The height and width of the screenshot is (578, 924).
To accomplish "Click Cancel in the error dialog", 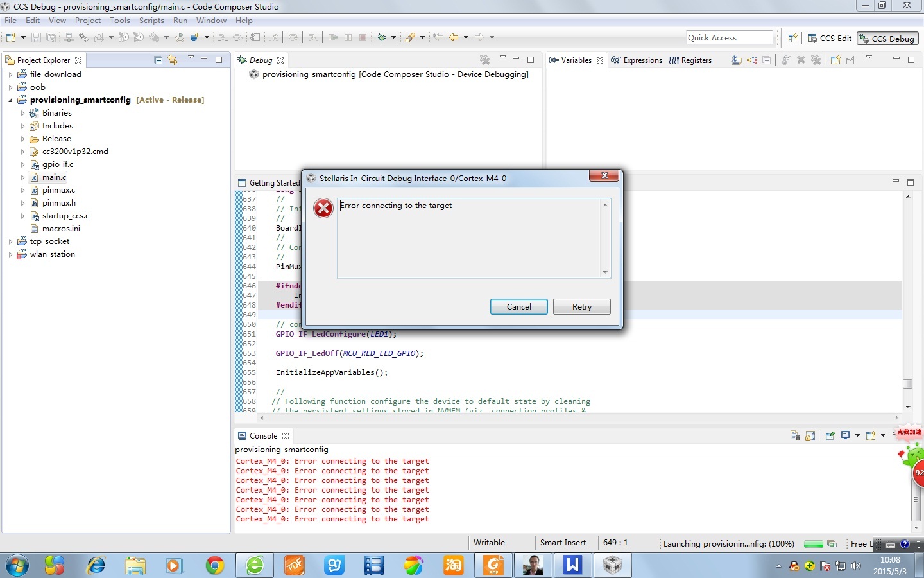I will pyautogui.click(x=518, y=307).
